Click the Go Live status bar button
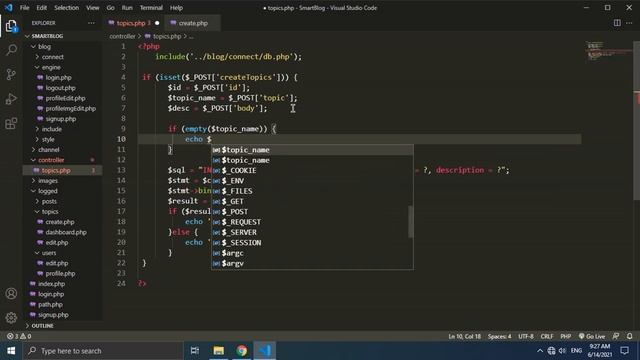This screenshot has height=360, width=640. pos(591,336)
